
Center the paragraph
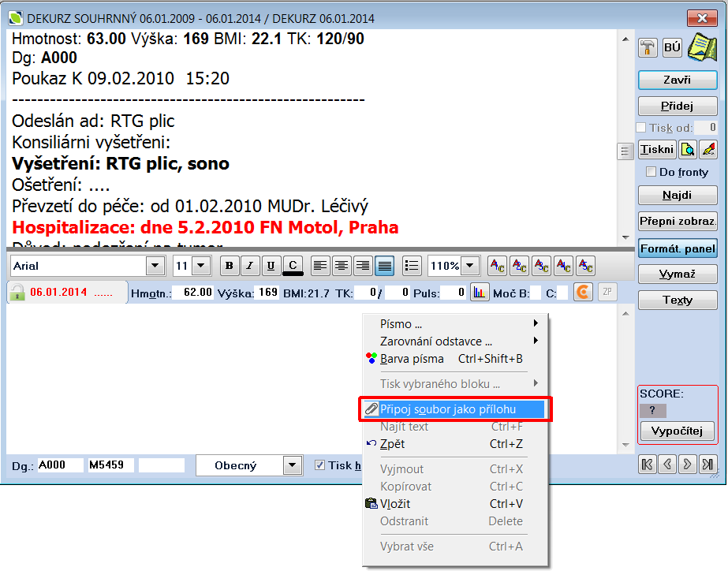(342, 266)
